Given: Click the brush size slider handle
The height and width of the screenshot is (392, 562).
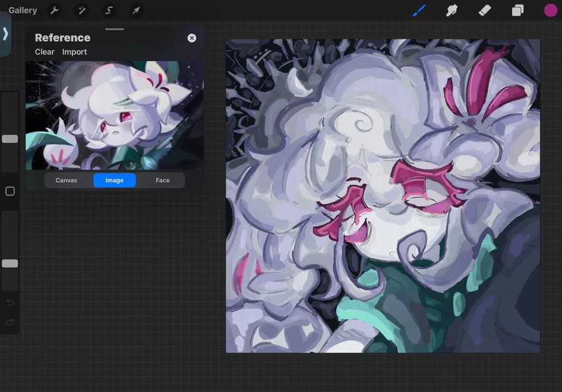Looking at the screenshot, I should pos(10,139).
